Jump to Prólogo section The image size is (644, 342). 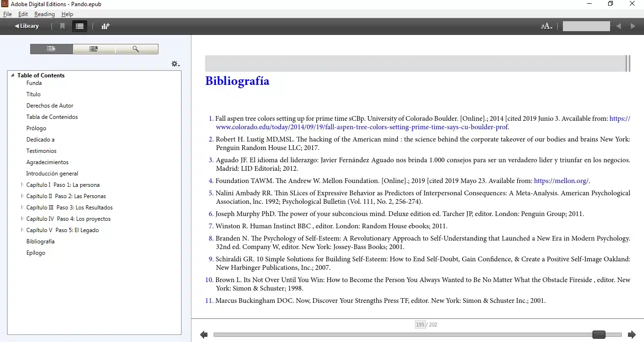[36, 128]
